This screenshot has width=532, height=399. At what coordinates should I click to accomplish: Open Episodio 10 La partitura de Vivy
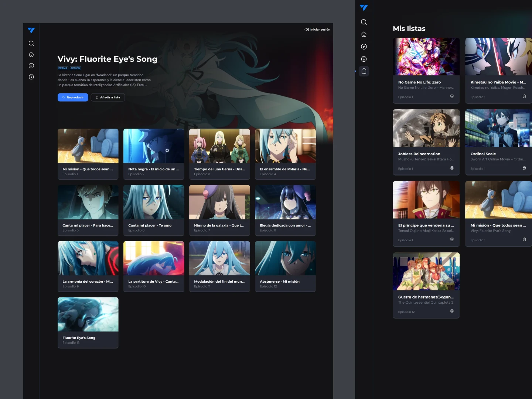(154, 258)
